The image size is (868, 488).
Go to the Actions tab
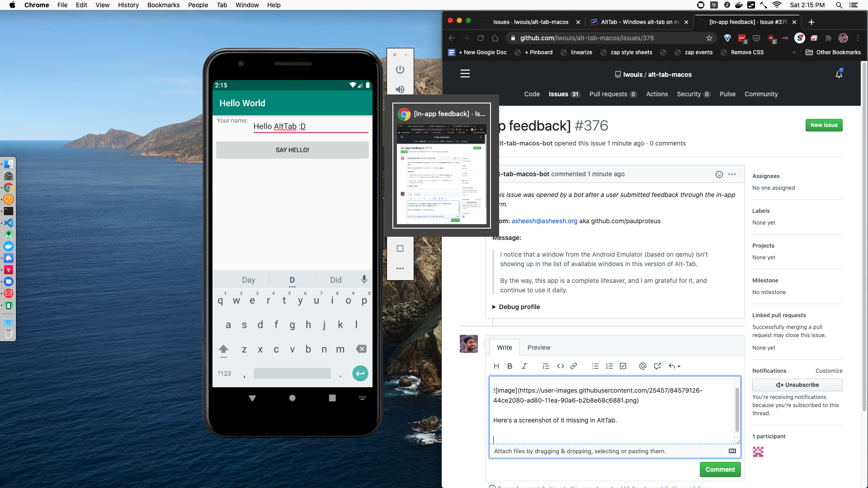pyautogui.click(x=657, y=94)
